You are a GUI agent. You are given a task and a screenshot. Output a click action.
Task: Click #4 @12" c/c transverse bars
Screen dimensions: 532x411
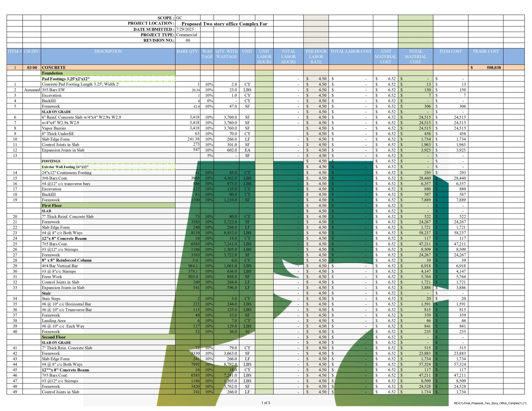point(66,184)
